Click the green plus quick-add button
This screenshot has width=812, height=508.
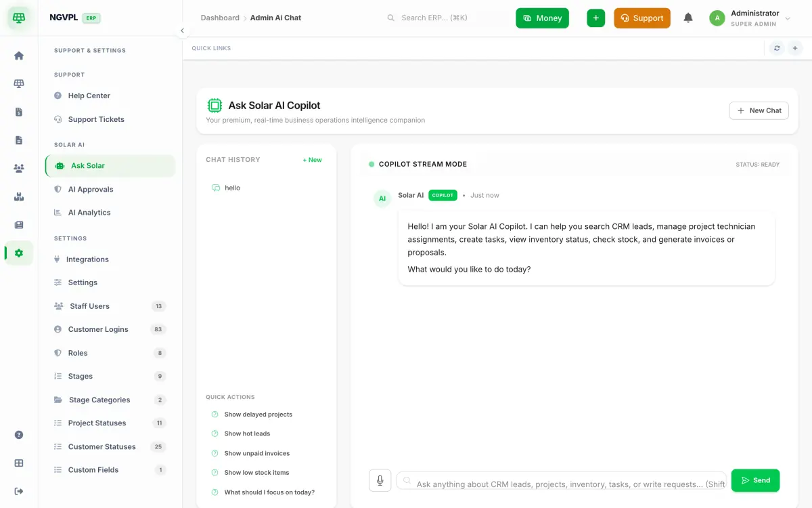pos(595,18)
